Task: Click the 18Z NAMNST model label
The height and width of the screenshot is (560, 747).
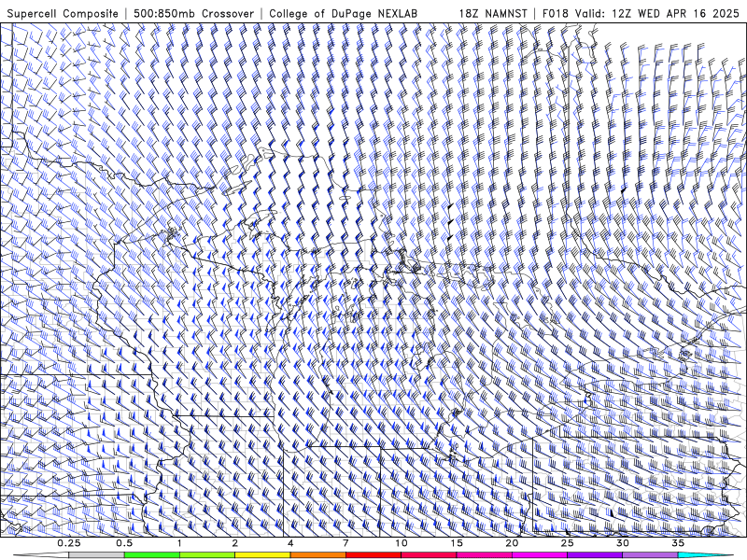Action: pos(493,14)
